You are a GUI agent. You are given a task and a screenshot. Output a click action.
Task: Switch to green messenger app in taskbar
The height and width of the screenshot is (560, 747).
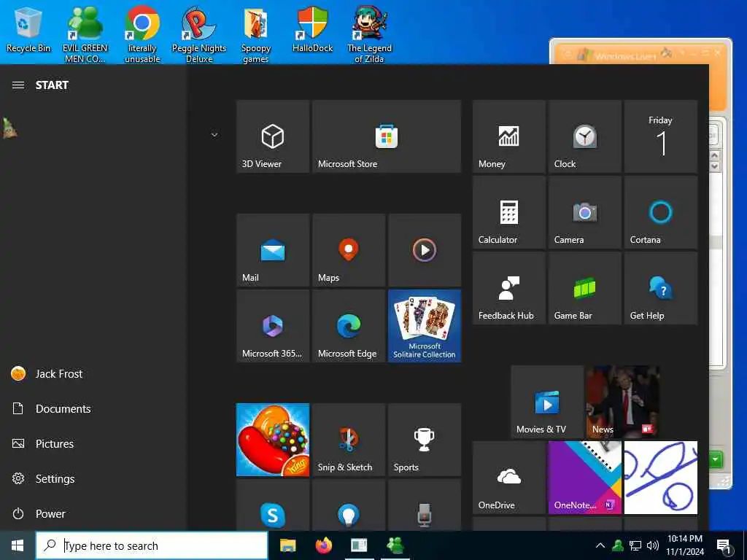pyautogui.click(x=395, y=545)
